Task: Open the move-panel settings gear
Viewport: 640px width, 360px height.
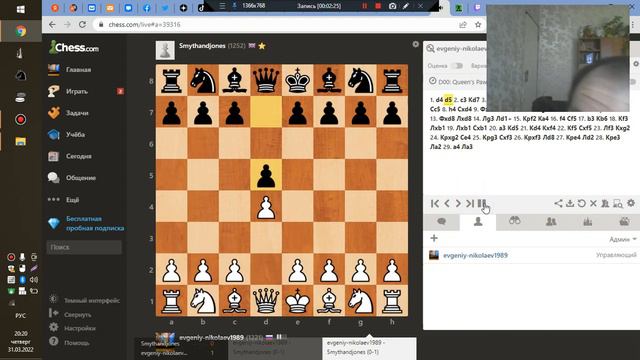Action: point(631,203)
